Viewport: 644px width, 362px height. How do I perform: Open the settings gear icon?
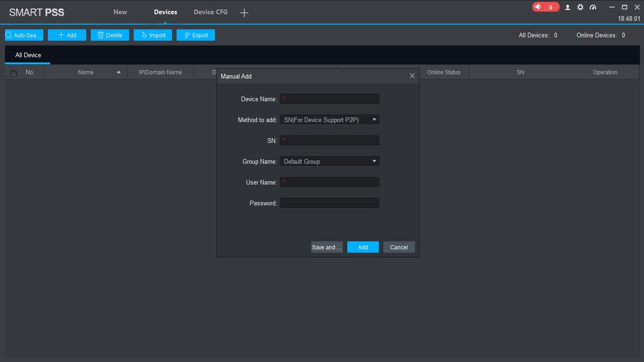(580, 8)
